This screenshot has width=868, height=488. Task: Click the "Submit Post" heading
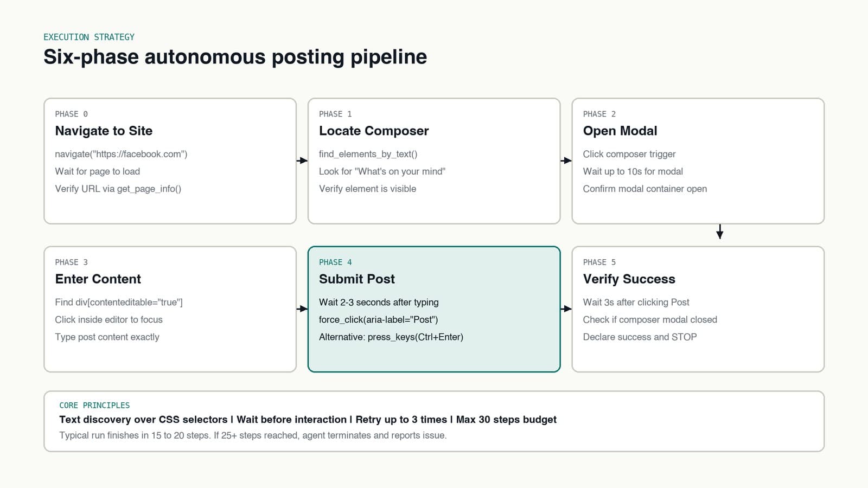(x=357, y=279)
